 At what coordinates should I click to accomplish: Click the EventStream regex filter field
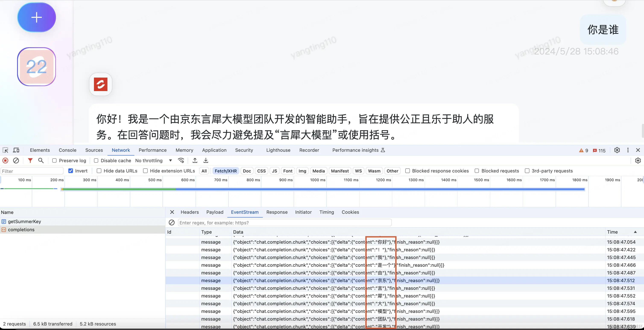(x=284, y=223)
